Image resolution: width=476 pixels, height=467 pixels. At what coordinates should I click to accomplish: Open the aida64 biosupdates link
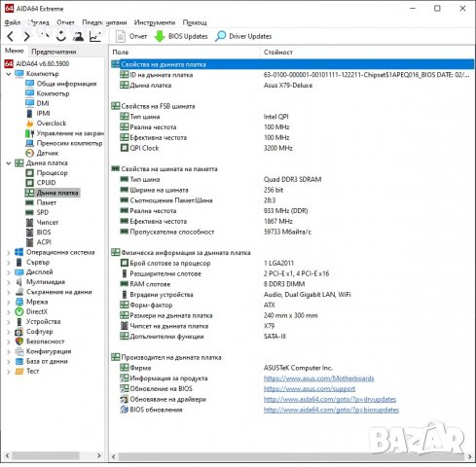pos(331,410)
